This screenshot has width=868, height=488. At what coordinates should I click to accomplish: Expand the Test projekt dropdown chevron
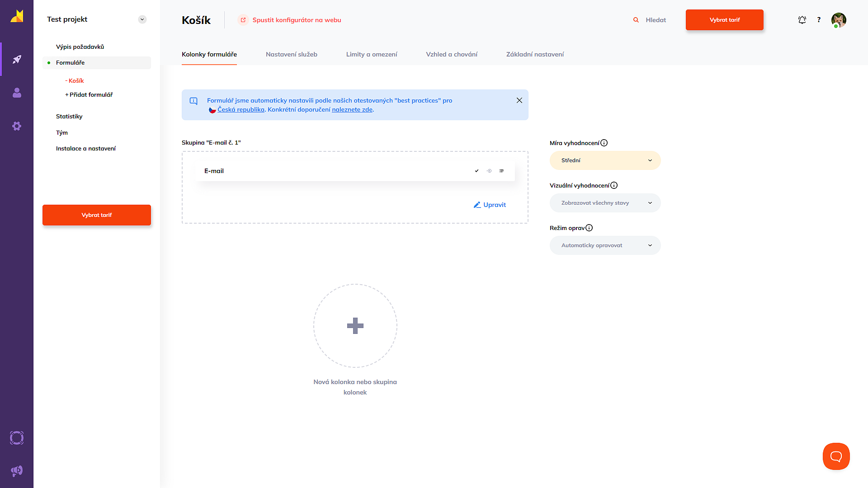[x=142, y=19]
